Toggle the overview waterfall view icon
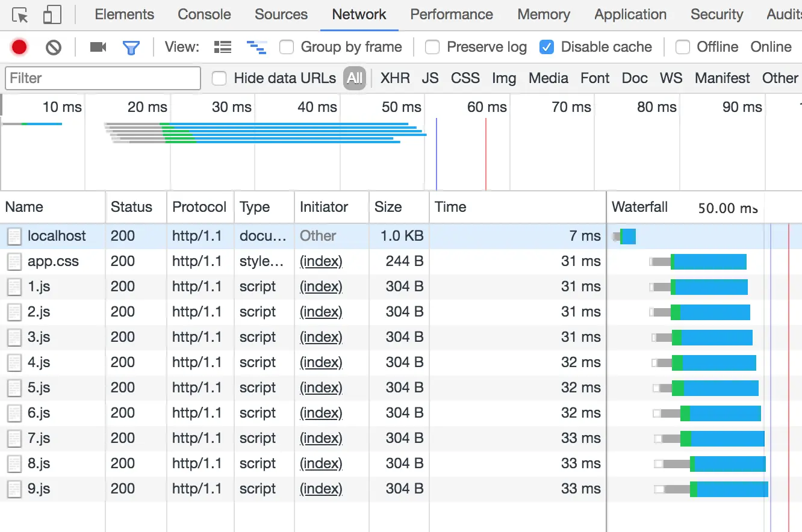Image resolution: width=802 pixels, height=532 pixels. pyautogui.click(x=257, y=47)
